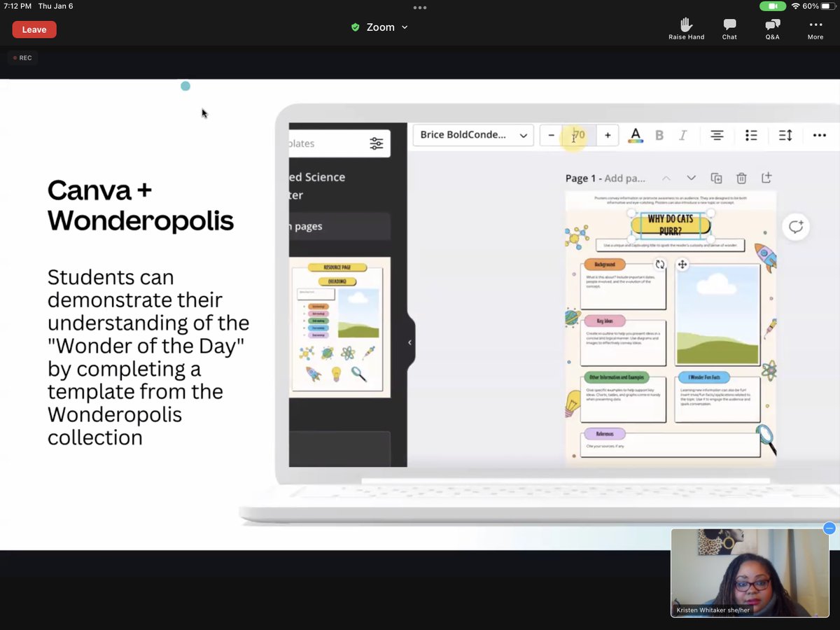The image size is (840, 630).
Task: Raise your hand in the webinar
Action: click(686, 29)
